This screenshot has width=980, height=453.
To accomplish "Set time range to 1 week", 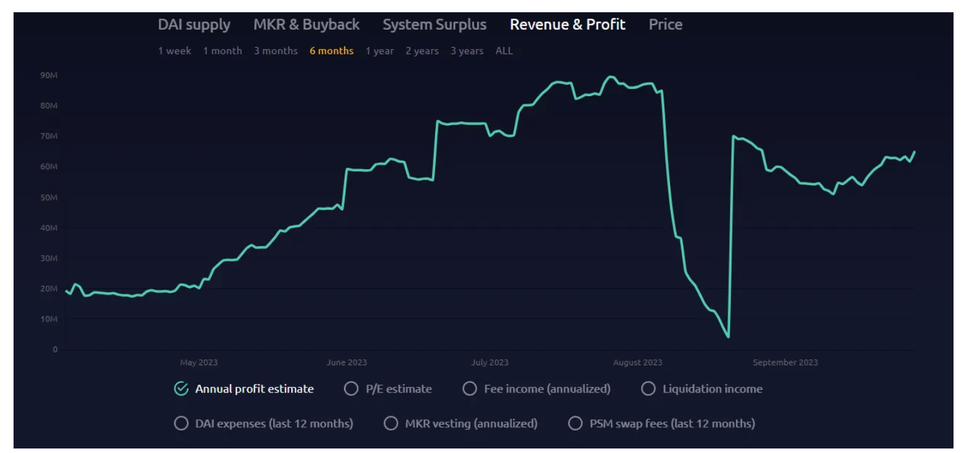I will click(x=174, y=51).
